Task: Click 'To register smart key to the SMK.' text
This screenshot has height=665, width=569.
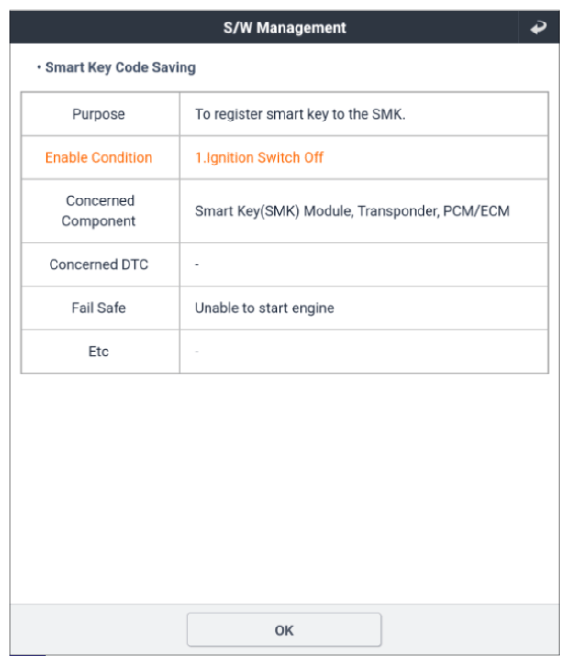Action: coord(300,115)
